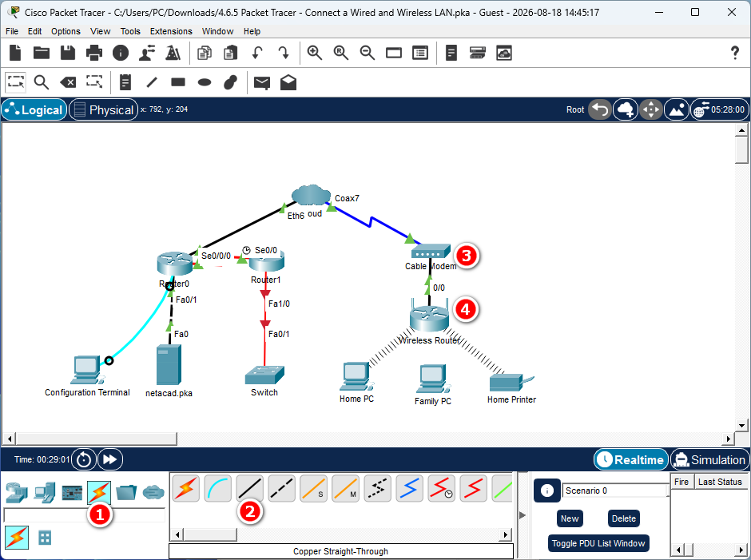Open the Extensions menu
Screen dimensions: 751x560
click(x=171, y=31)
